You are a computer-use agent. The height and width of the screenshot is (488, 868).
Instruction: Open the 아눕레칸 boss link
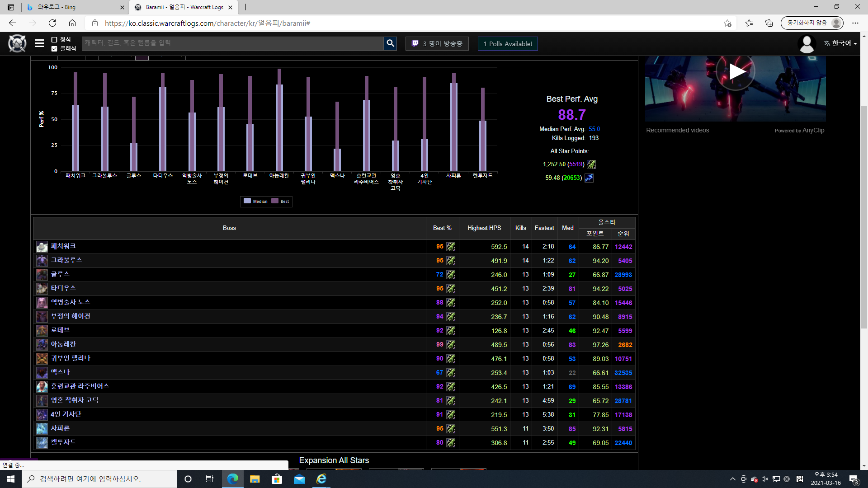point(63,344)
